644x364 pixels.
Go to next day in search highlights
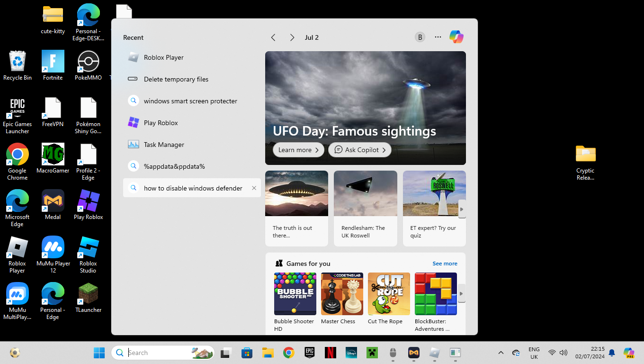(292, 37)
